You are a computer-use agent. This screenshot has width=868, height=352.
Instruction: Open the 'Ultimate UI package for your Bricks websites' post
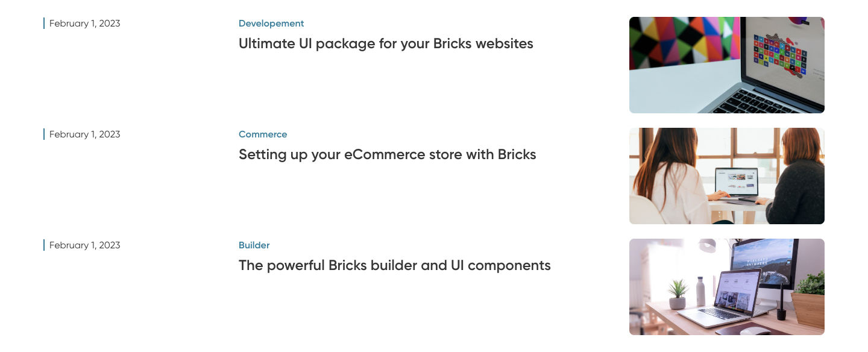pyautogui.click(x=386, y=43)
